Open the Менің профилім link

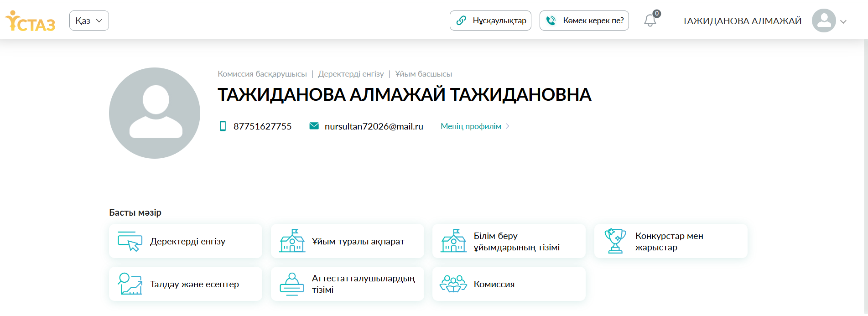point(471,126)
